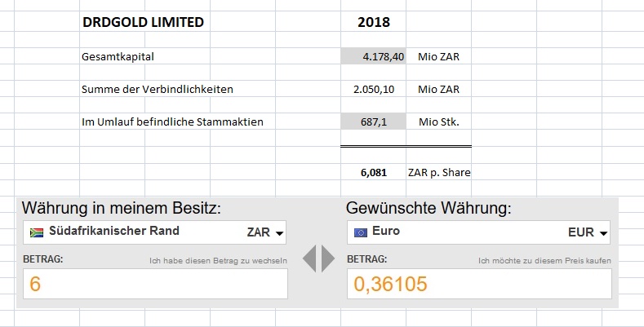Click the right-pointing swap arrow
Viewport: 644px width, 327px height.
coord(328,259)
